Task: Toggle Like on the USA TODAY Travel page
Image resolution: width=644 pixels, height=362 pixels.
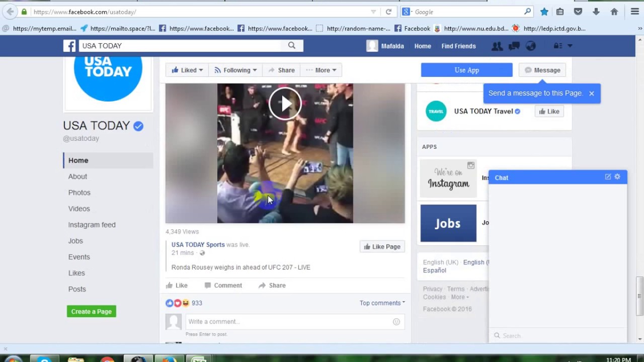Action: 549,112
